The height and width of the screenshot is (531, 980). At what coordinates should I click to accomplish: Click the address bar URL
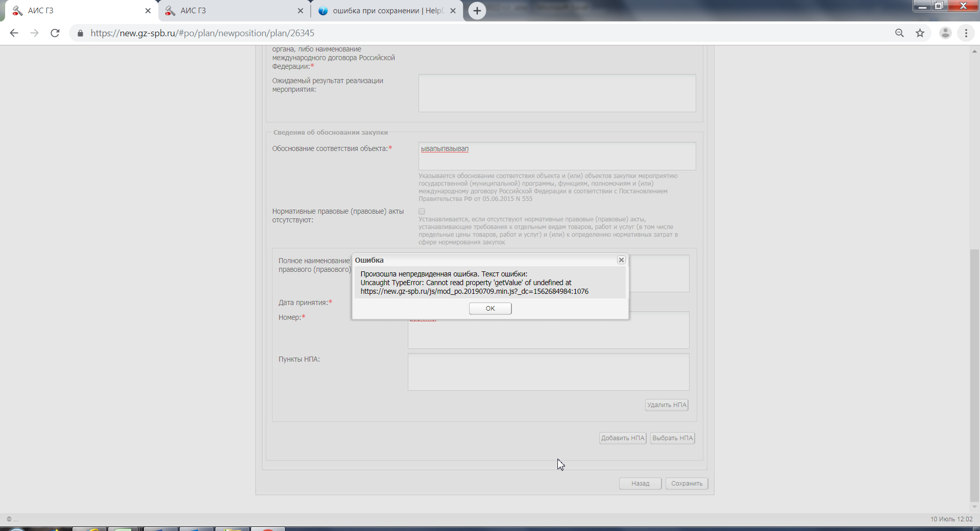pos(203,33)
